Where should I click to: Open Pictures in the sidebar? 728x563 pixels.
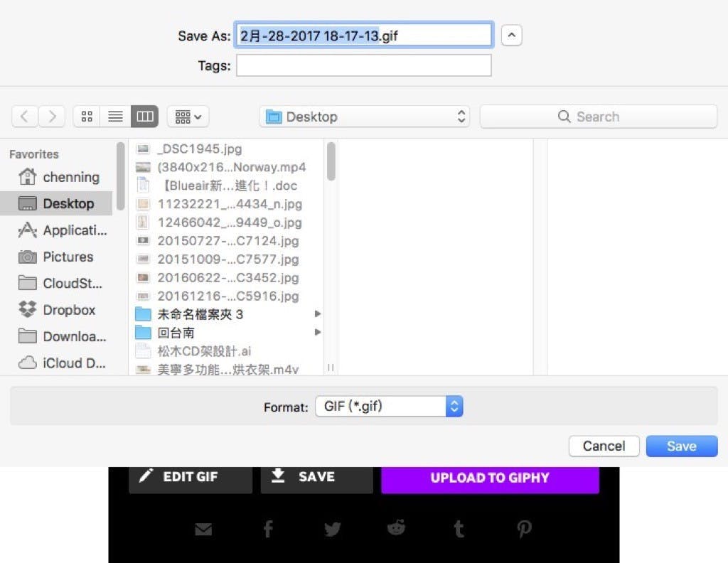pos(55,257)
